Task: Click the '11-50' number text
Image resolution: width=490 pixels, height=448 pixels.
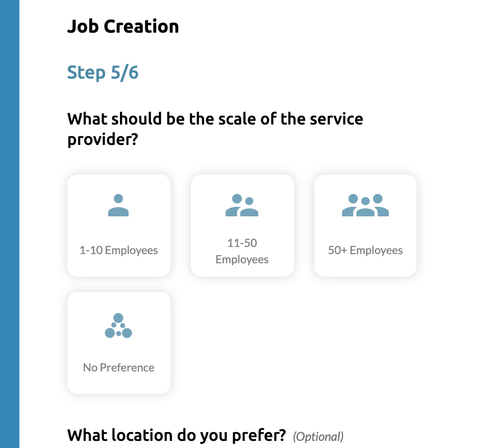Action: (242, 243)
